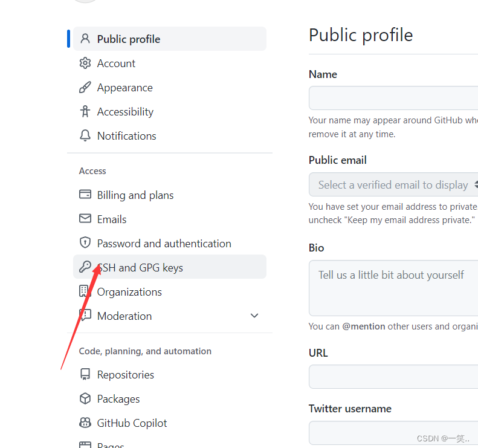Image resolution: width=478 pixels, height=448 pixels.
Task: Focus the Twitter username field
Action: pos(393,433)
